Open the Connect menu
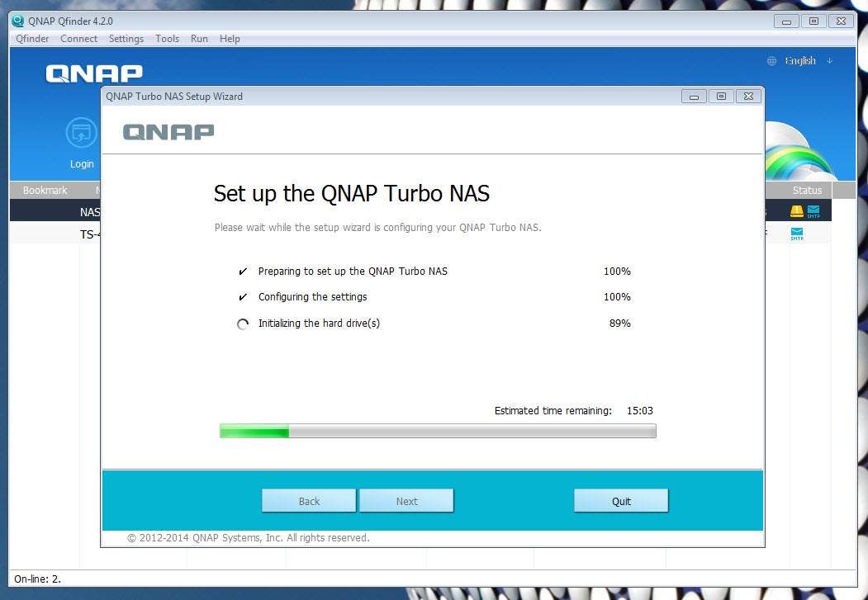The height and width of the screenshot is (600, 868). [x=78, y=39]
